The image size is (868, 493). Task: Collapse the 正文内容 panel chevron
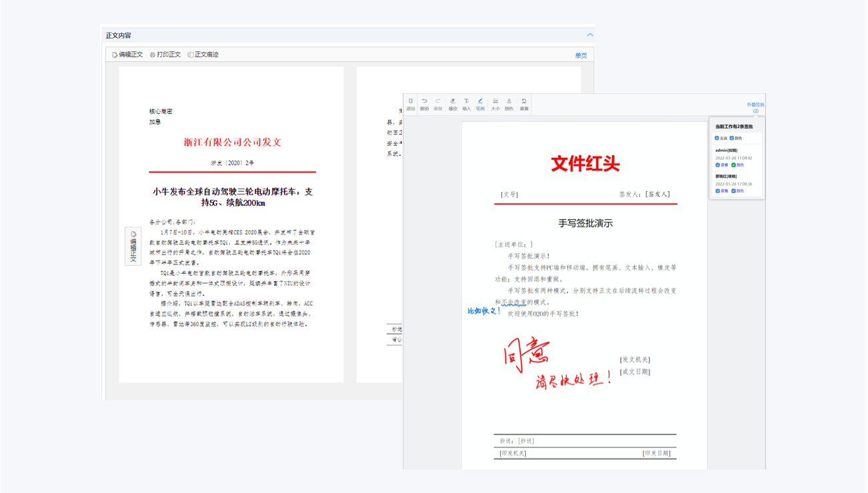(x=590, y=35)
